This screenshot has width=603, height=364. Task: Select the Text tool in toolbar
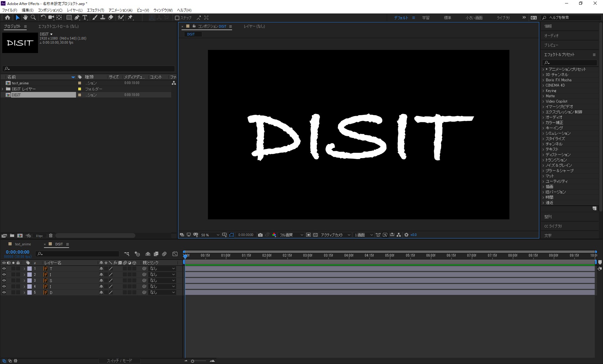point(85,18)
